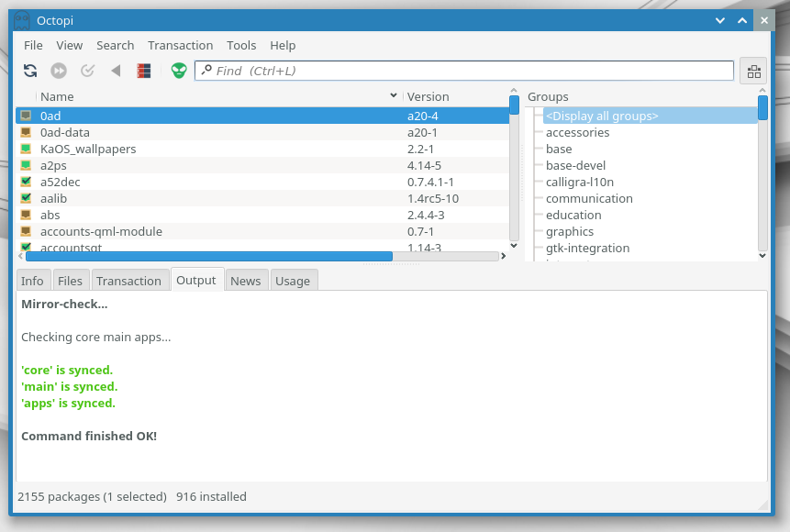Select the graphics group
790x532 pixels.
click(x=569, y=232)
